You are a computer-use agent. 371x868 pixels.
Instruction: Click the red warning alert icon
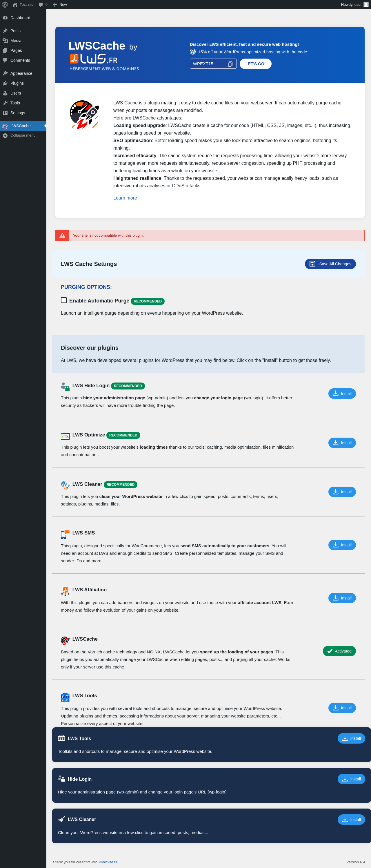coord(62,235)
